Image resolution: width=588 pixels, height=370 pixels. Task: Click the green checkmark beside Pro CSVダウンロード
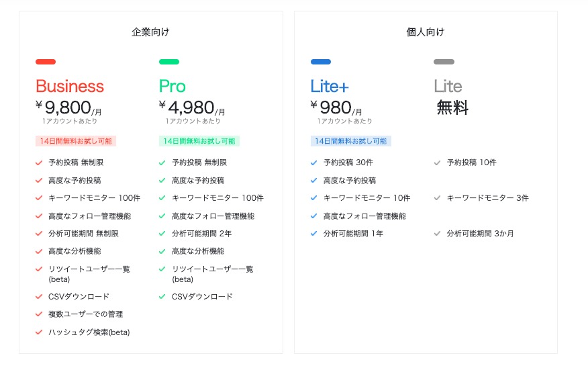click(162, 296)
